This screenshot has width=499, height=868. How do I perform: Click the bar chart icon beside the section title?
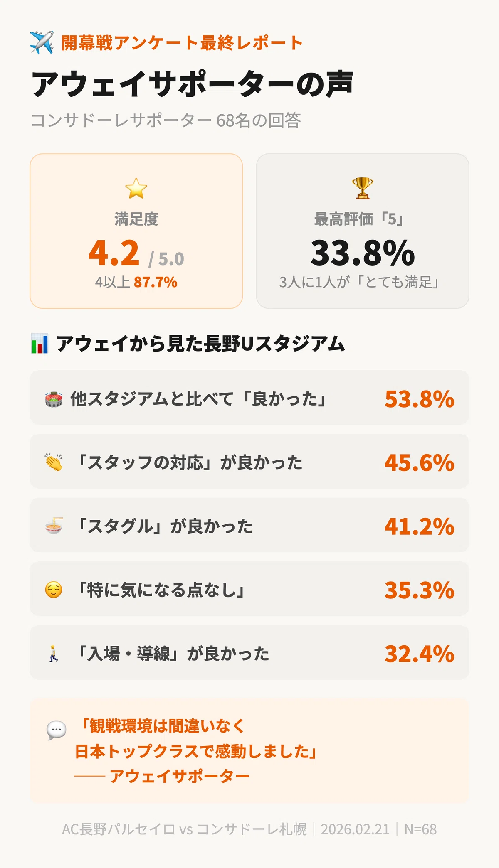[40, 344]
